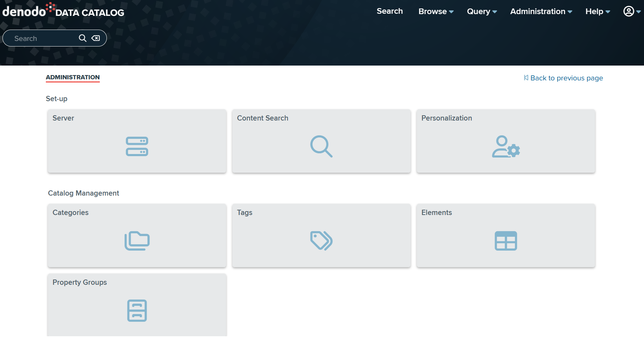Screen dimensions: 644x338
Task: Expand the Query dropdown menu
Action: pyautogui.click(x=482, y=11)
